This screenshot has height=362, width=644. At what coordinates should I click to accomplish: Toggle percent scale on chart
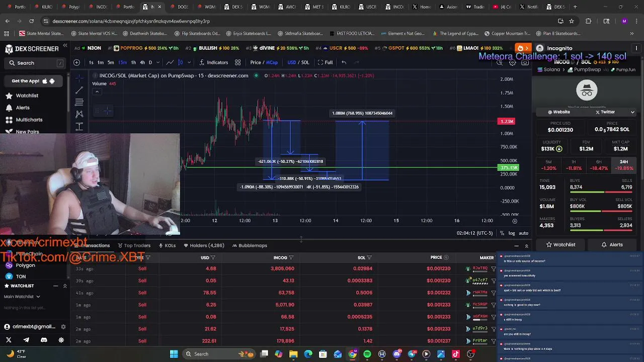tap(502, 233)
